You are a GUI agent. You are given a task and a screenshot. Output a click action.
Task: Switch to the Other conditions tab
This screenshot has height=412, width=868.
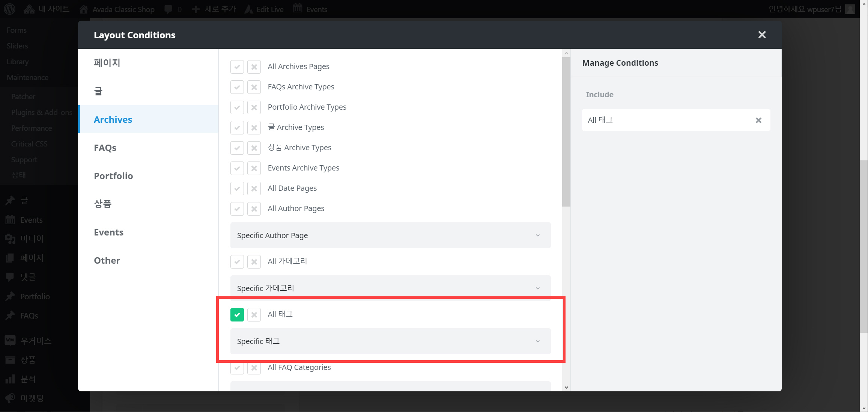tap(107, 260)
